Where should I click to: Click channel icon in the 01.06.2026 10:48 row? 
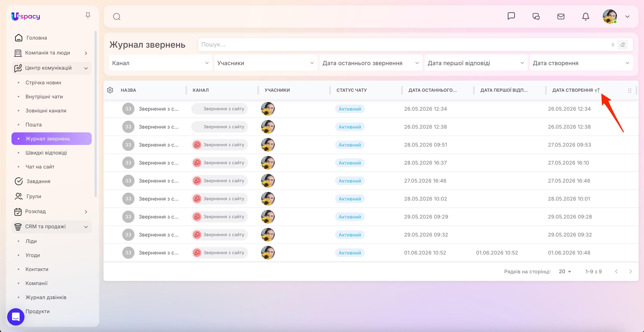(x=197, y=253)
